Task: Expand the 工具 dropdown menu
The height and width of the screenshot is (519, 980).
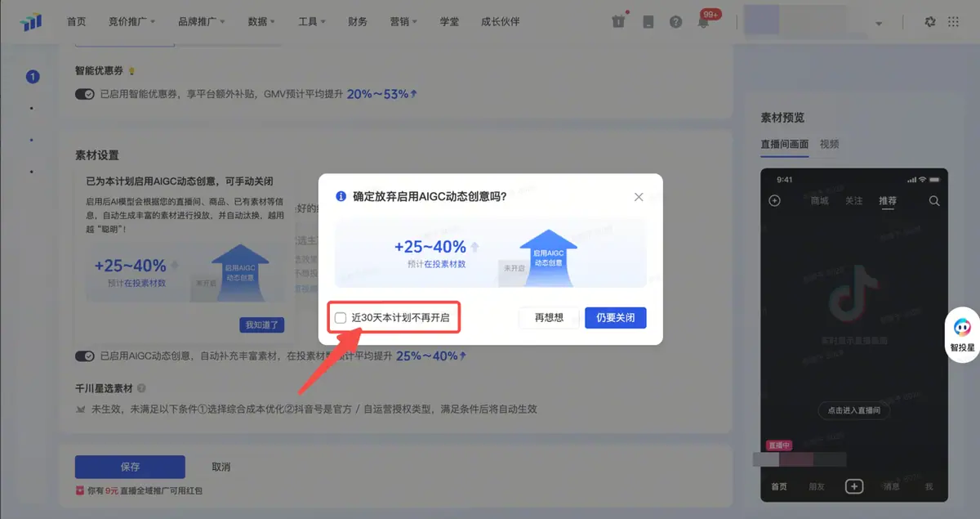Action: tap(312, 22)
